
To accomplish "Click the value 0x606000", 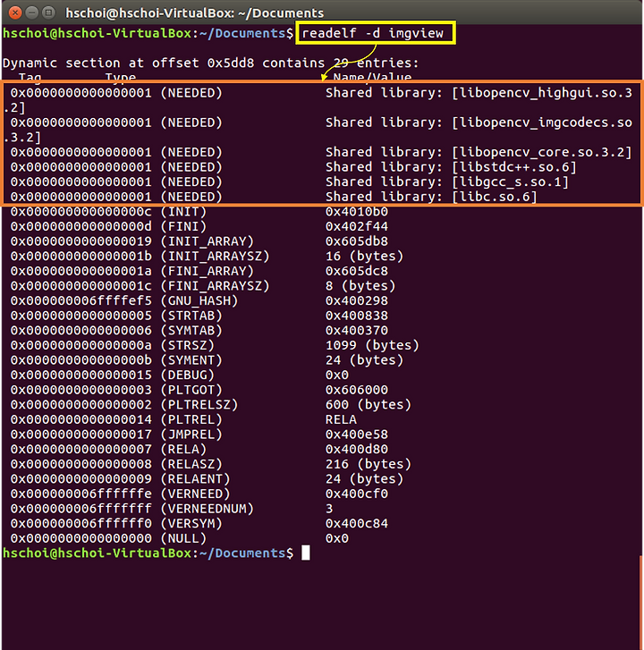I will pos(357,390).
